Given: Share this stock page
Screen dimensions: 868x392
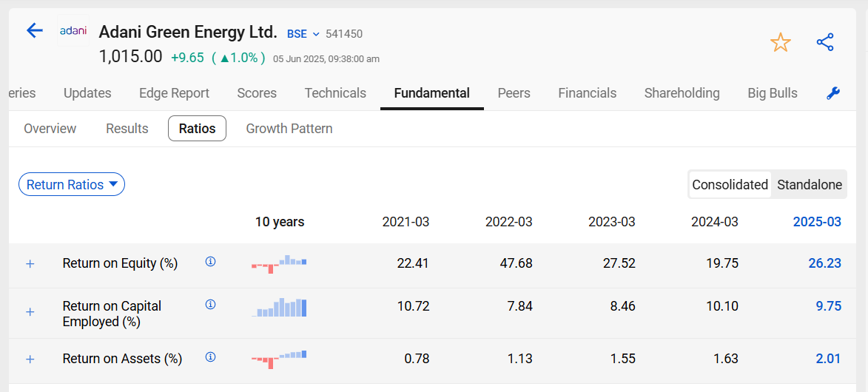Looking at the screenshot, I should (x=825, y=43).
